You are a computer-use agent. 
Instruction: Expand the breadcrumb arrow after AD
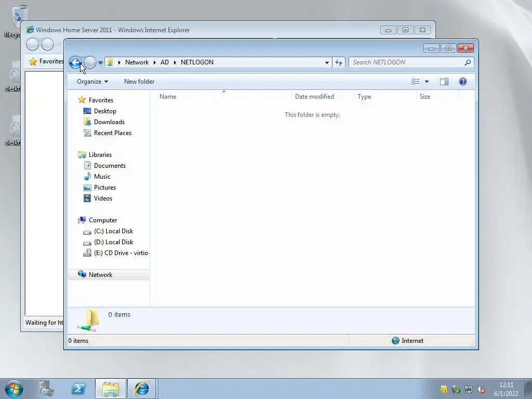(x=175, y=62)
